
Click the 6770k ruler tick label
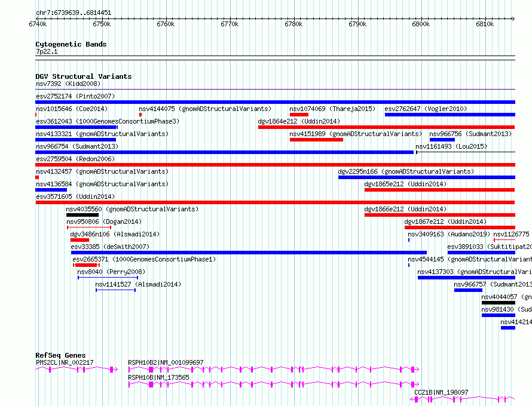[x=230, y=24]
